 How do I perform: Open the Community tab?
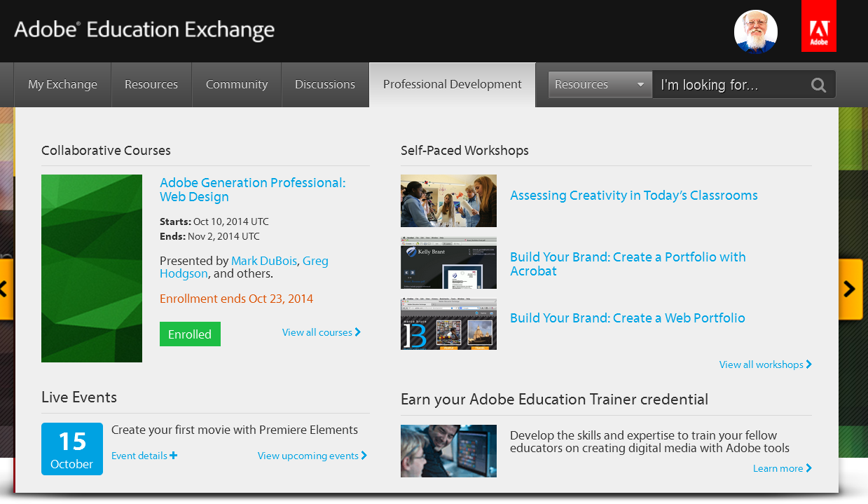click(x=237, y=84)
